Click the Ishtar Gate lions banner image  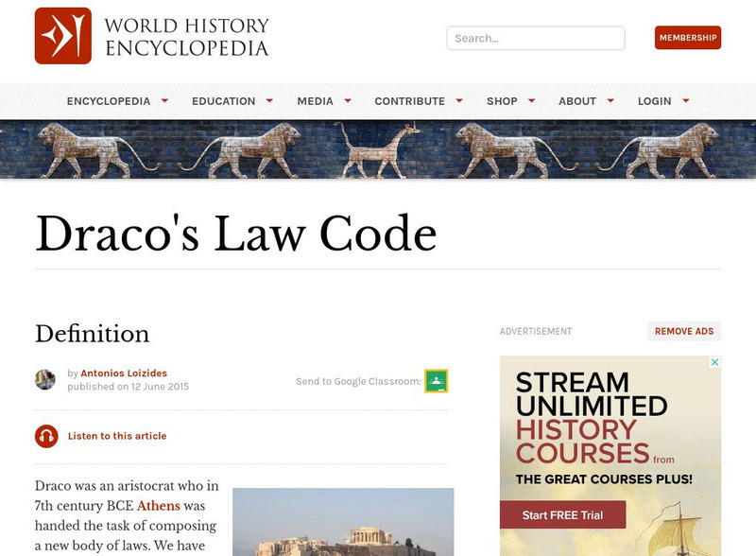coord(378,149)
